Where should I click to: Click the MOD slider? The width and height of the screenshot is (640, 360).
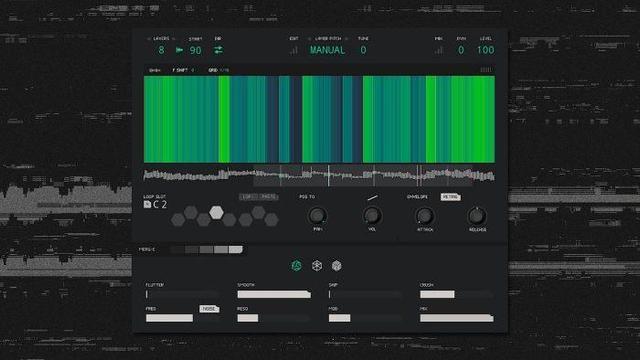(x=365, y=318)
